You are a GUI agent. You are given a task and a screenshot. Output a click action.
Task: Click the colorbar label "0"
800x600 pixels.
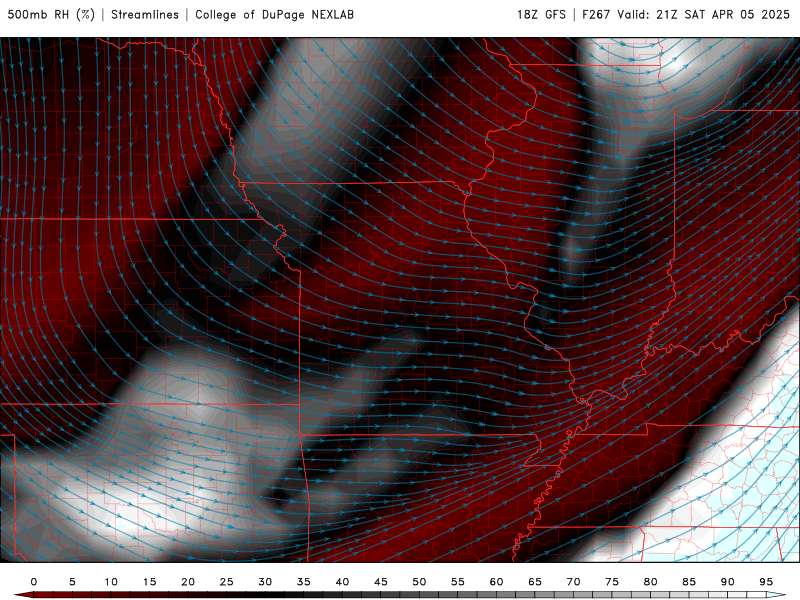coord(34,582)
